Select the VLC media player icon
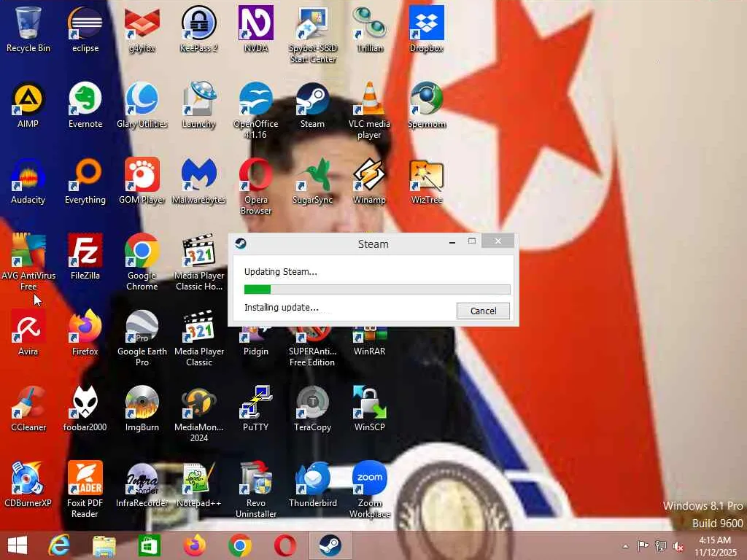This screenshot has width=747, height=560. pyautogui.click(x=369, y=111)
